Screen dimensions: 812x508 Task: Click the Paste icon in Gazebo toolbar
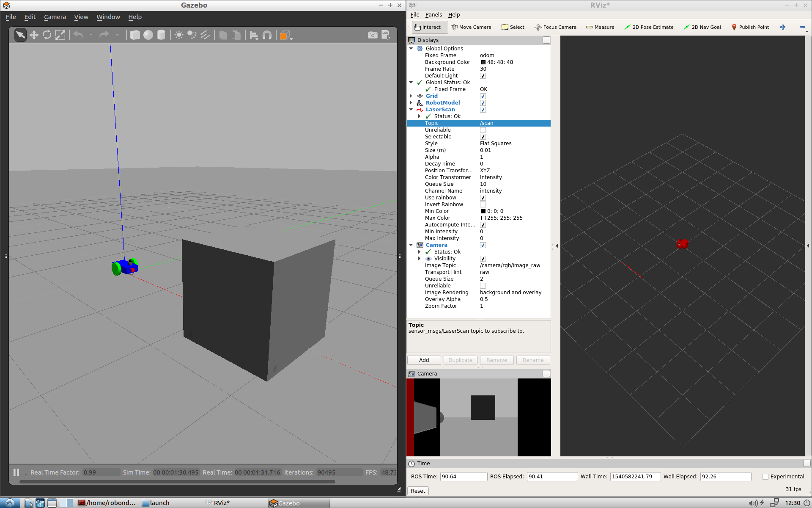[x=236, y=35]
